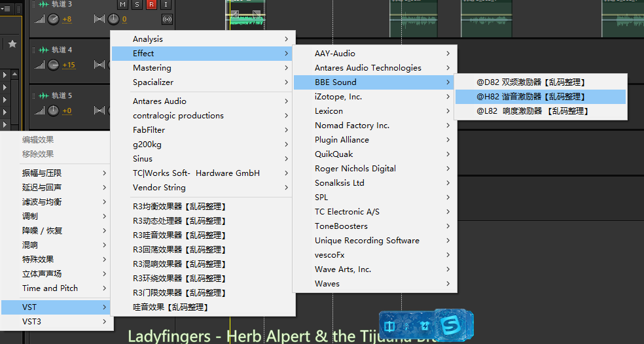
Task: Click the waveform icon of 轨道 3
Action: (x=44, y=4)
